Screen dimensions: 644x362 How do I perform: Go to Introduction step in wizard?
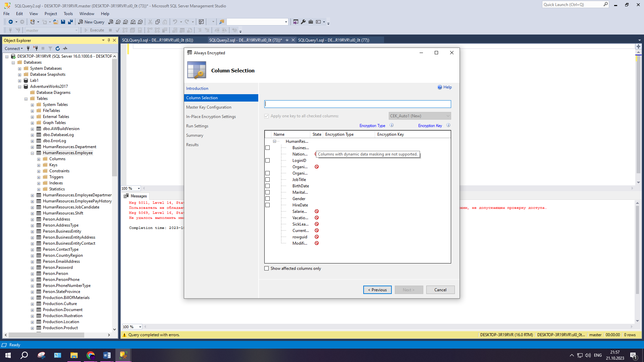pyautogui.click(x=197, y=88)
